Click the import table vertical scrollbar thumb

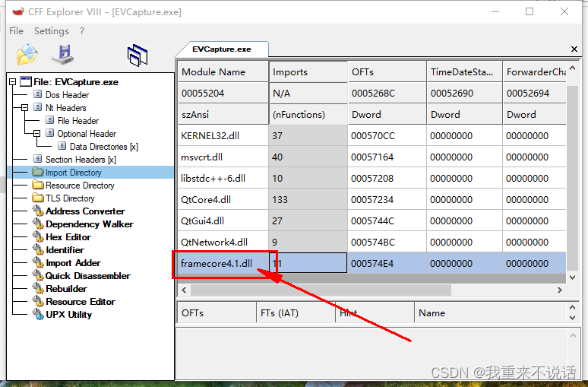572,178
